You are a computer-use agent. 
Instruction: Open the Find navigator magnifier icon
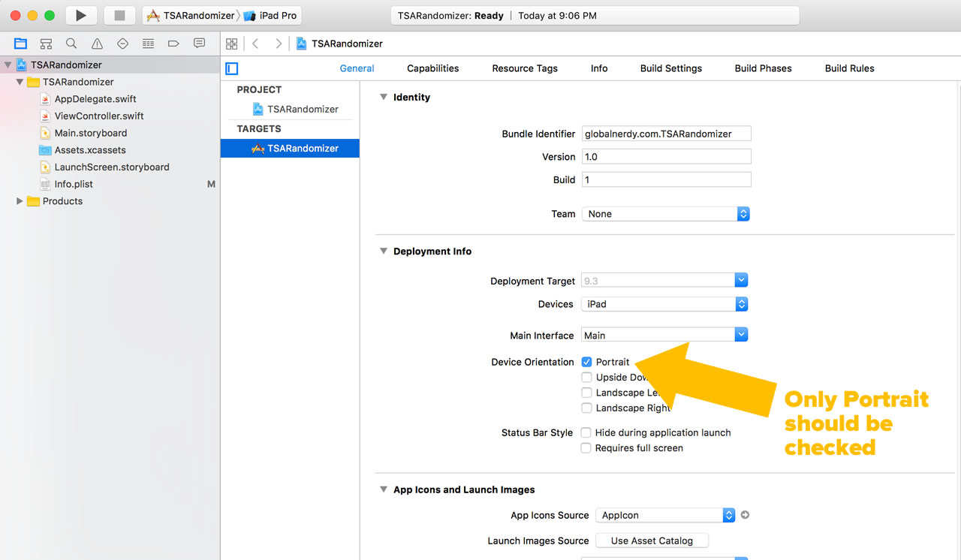coord(71,44)
